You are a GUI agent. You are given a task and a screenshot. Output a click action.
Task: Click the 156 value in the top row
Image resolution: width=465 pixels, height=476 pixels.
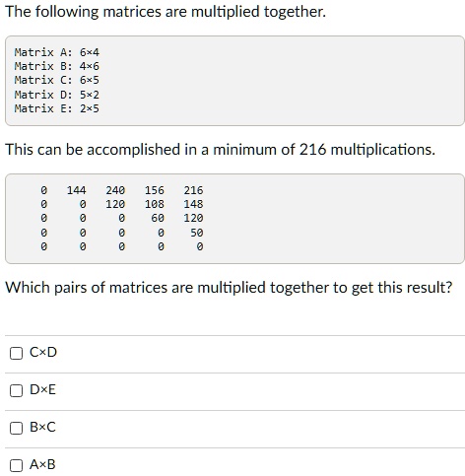(155, 190)
